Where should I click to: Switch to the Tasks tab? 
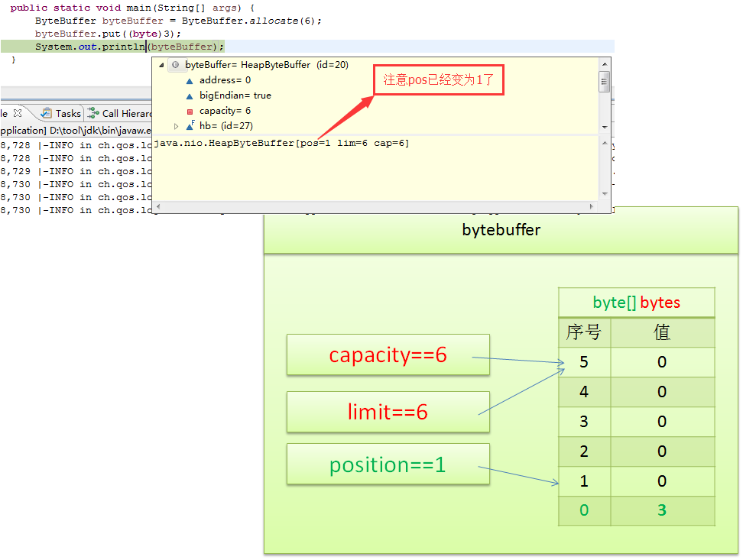point(67,113)
